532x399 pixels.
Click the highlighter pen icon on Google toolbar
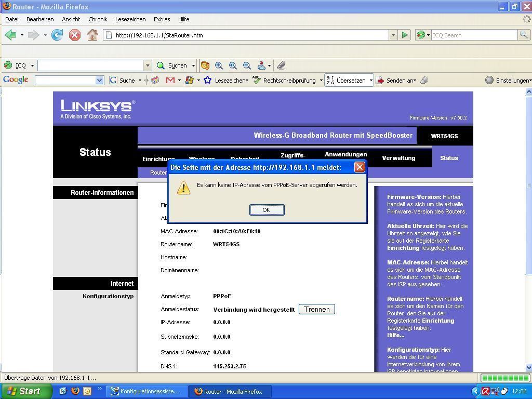[x=424, y=80]
